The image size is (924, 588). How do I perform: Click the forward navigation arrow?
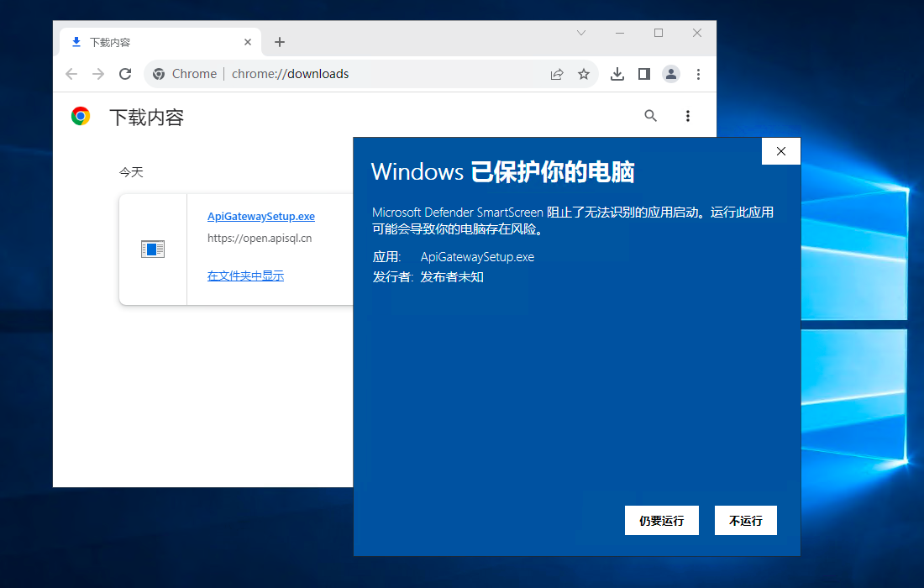[x=98, y=74]
